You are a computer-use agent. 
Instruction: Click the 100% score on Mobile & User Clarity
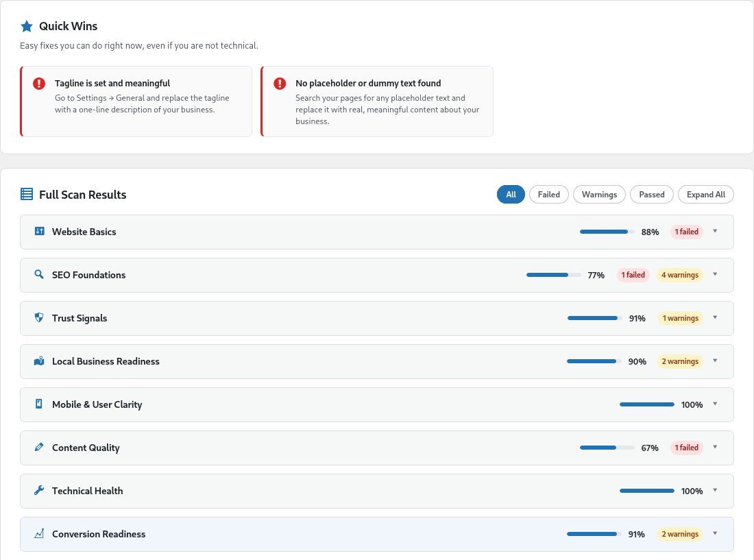692,404
